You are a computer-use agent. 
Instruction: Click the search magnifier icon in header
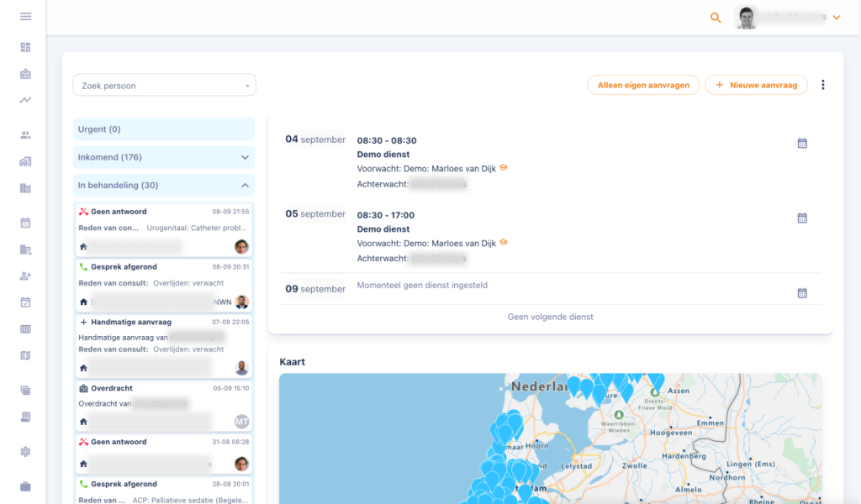[x=716, y=18]
